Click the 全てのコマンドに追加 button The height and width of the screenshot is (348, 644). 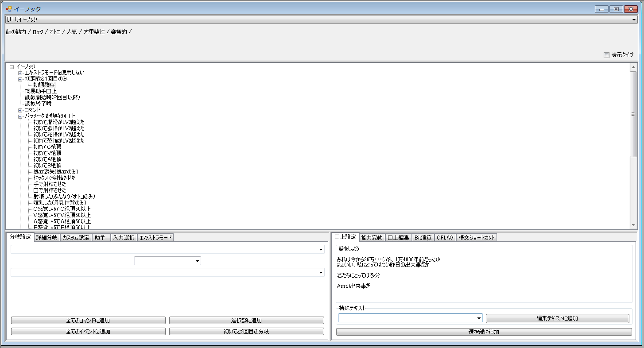pos(88,321)
